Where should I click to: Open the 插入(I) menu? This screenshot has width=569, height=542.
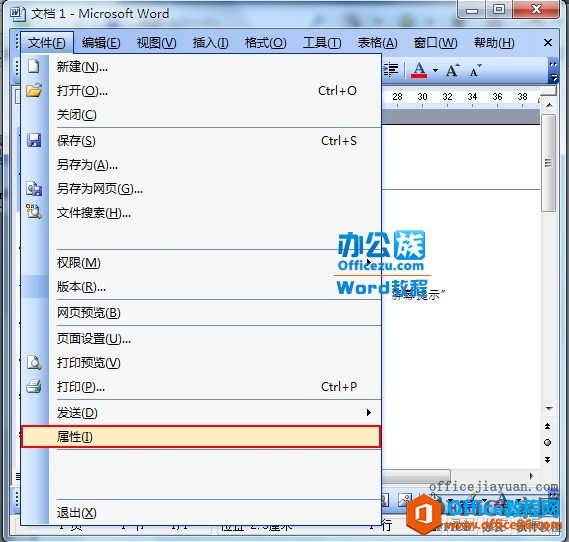point(210,43)
